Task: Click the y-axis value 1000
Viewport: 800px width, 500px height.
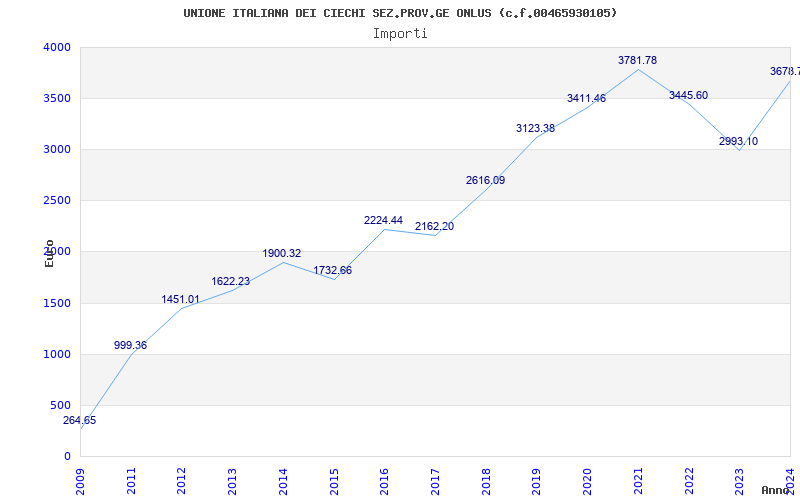Action: coord(57,355)
